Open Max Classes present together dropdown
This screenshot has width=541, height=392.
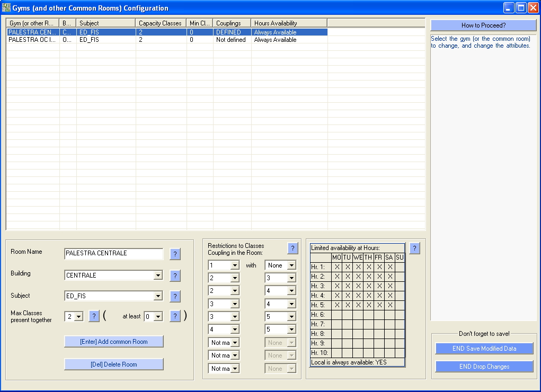[x=78, y=316]
